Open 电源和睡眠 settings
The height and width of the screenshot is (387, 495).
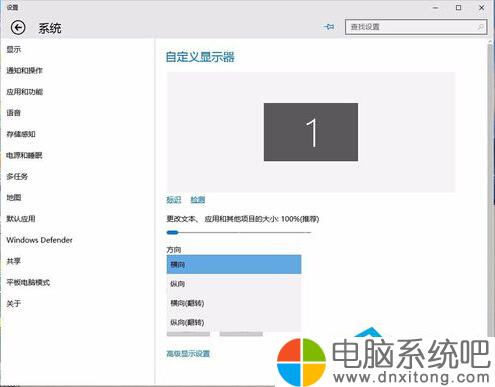click(24, 155)
